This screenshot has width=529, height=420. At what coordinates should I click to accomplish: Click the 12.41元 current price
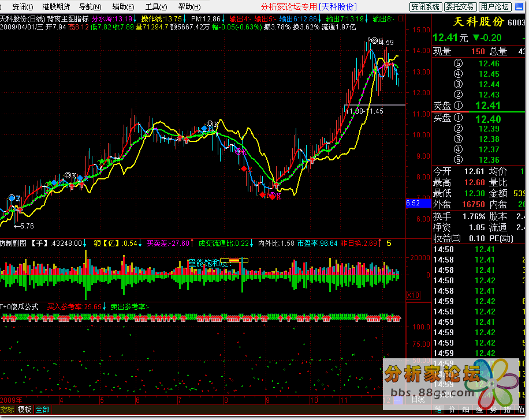click(450, 37)
